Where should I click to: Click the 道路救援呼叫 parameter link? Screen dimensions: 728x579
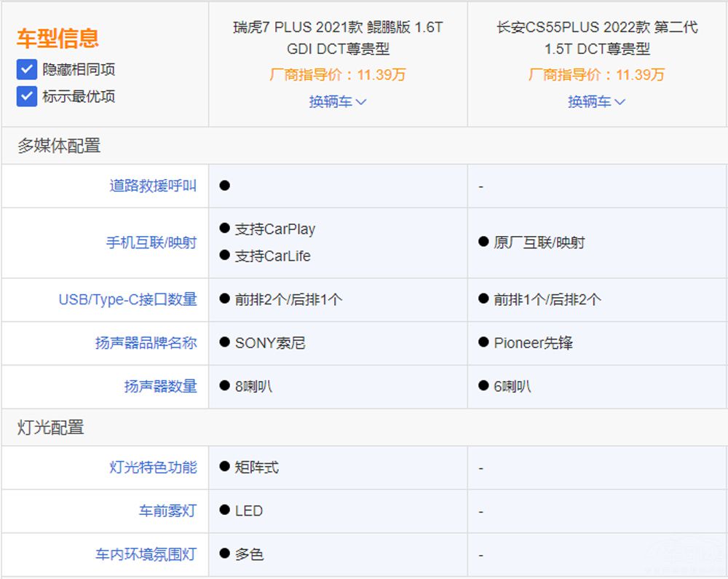point(153,186)
